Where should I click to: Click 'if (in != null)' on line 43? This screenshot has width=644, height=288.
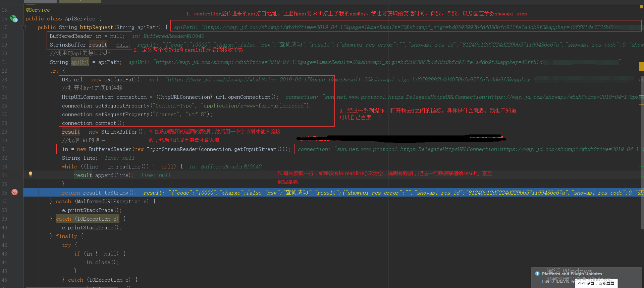(x=97, y=254)
